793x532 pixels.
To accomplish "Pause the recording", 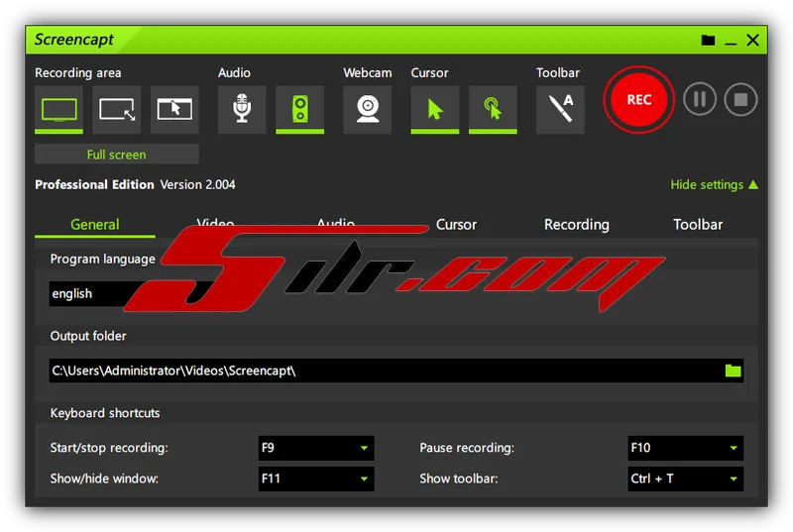I will click(700, 99).
